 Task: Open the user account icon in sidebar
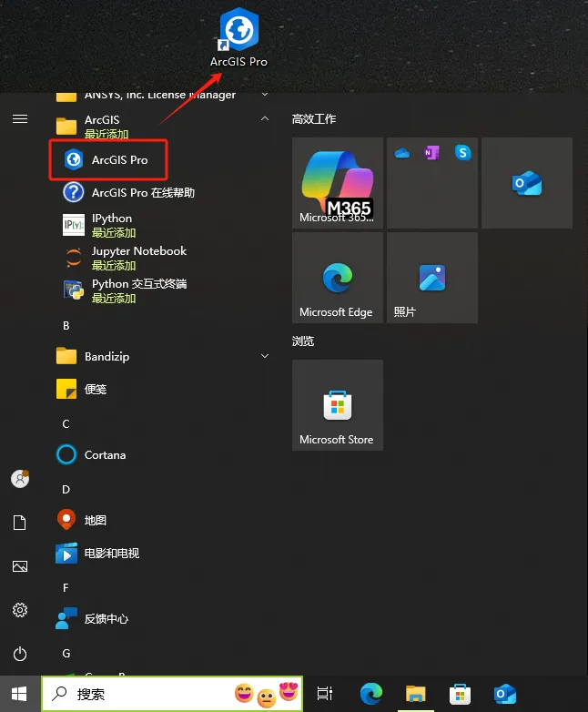20,479
